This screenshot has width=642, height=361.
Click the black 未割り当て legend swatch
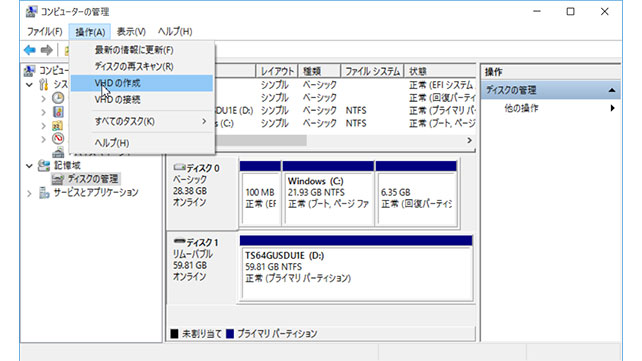point(174,334)
